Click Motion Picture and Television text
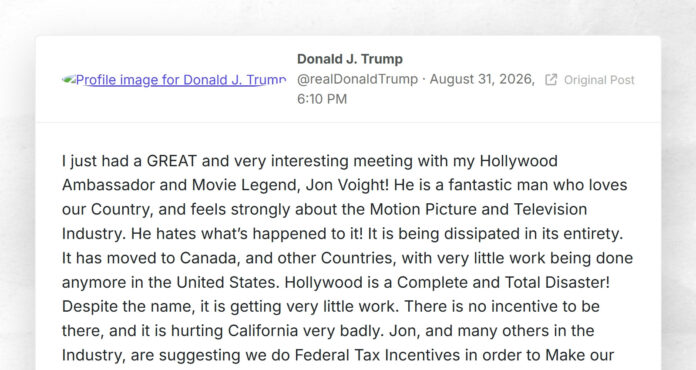Viewport: 696px width, 370px height. (478, 209)
